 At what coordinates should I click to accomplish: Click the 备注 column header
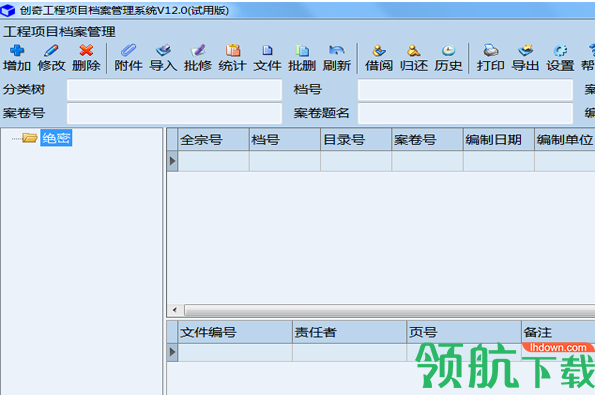tap(558, 332)
